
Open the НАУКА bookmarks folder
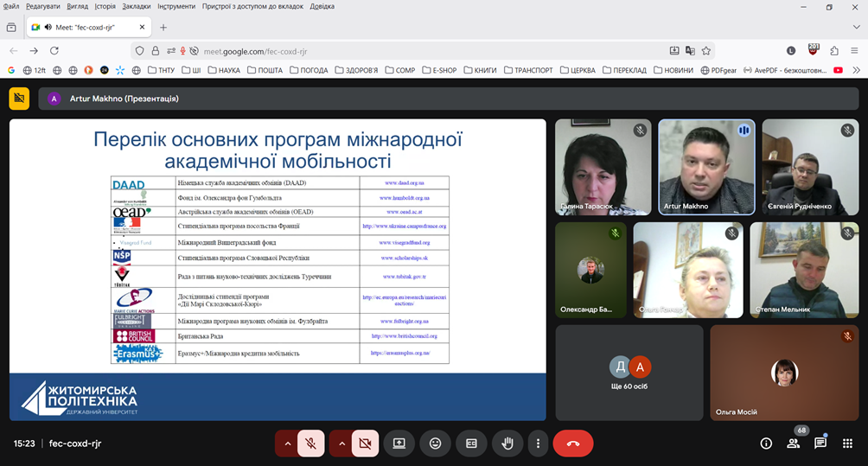(223, 70)
